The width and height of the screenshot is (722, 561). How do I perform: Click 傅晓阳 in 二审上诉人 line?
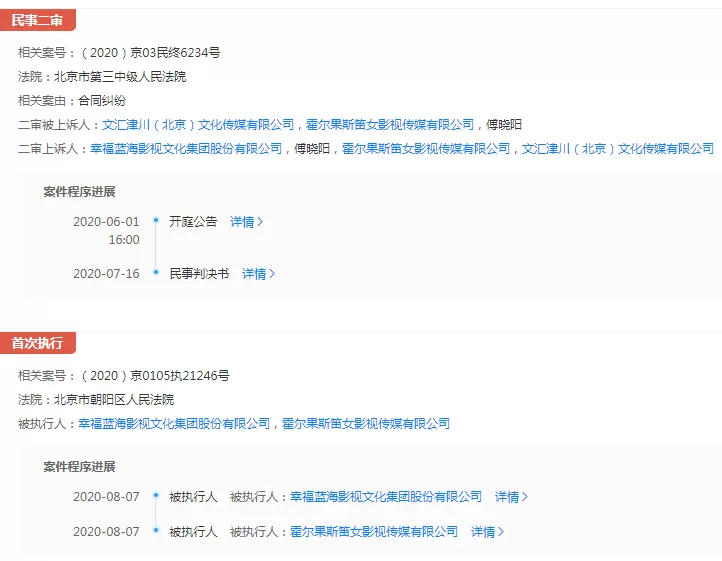pos(312,149)
